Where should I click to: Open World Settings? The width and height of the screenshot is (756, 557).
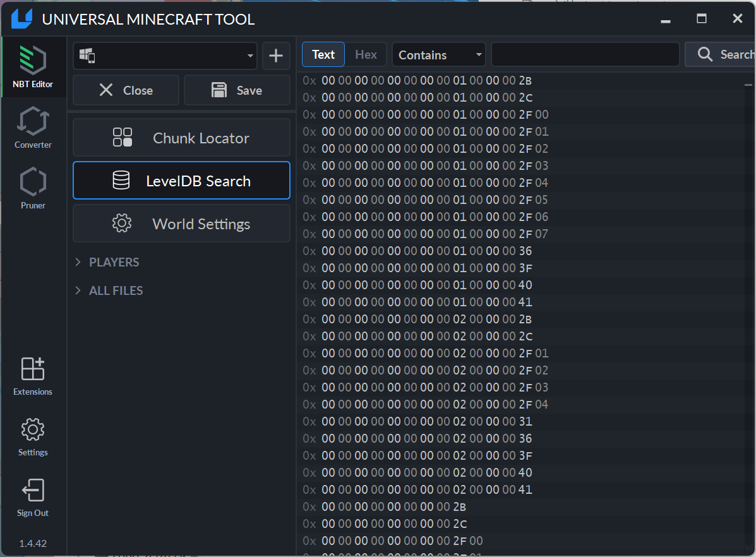(x=181, y=224)
